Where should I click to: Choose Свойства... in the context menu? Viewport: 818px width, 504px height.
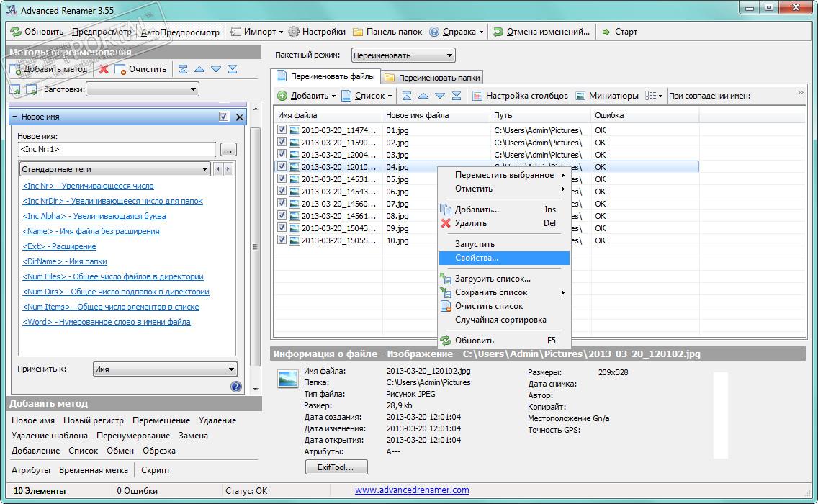coord(477,258)
